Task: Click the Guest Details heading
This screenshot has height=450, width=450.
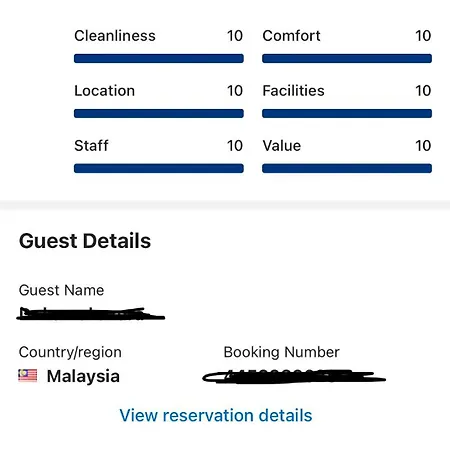Action: click(x=85, y=241)
